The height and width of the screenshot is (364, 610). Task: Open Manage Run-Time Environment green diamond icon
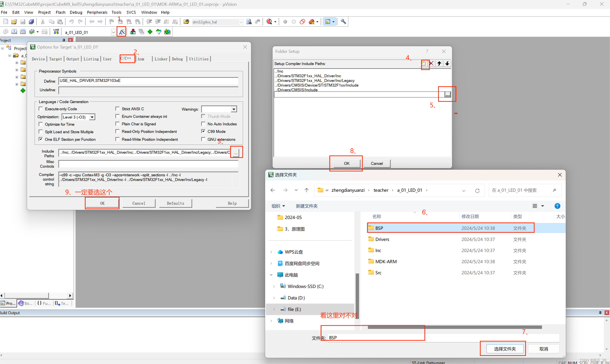click(150, 32)
